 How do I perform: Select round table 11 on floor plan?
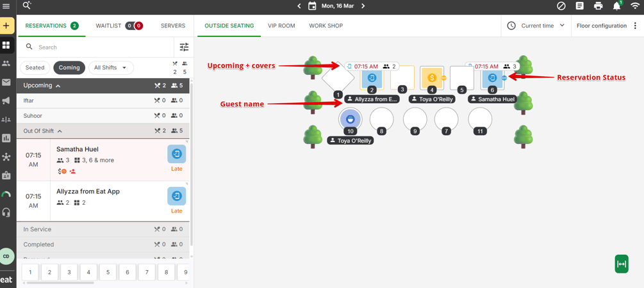click(480, 119)
